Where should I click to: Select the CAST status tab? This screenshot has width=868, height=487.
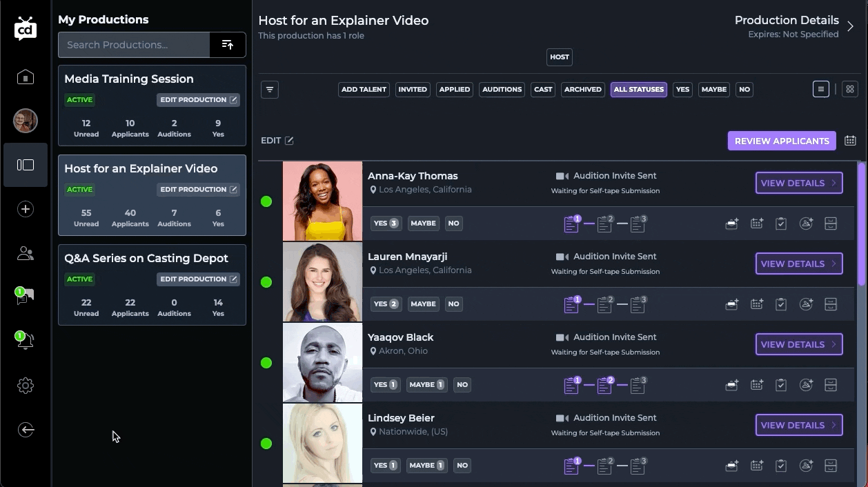543,90
